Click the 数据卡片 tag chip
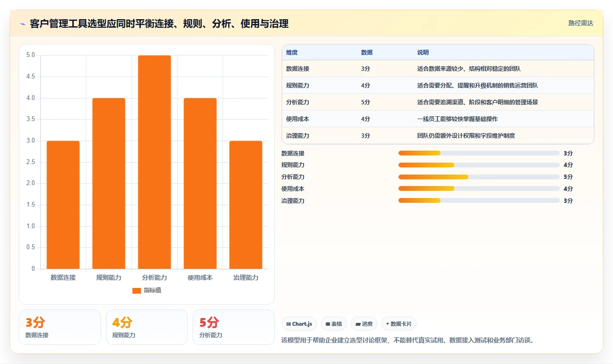This screenshot has width=613, height=364. pos(399,324)
